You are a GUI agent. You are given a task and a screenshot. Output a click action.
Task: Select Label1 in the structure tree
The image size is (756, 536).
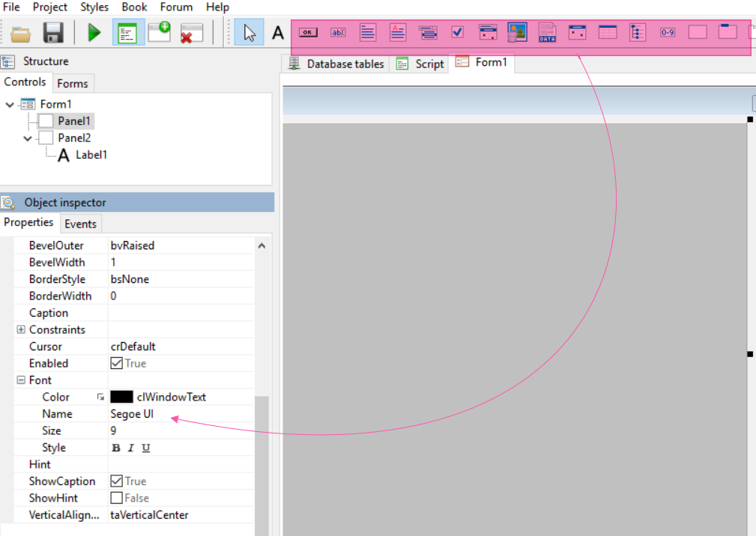pyautogui.click(x=91, y=155)
